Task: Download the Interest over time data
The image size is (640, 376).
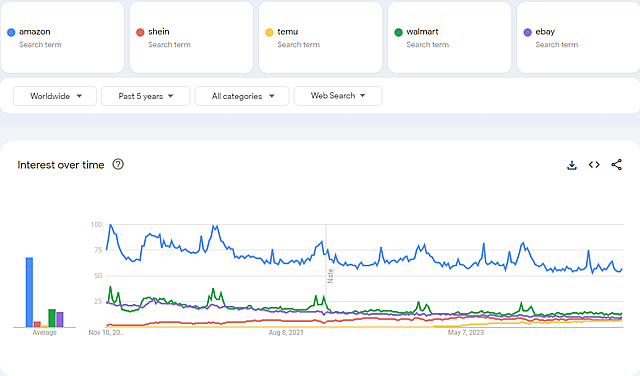Action: [x=572, y=165]
